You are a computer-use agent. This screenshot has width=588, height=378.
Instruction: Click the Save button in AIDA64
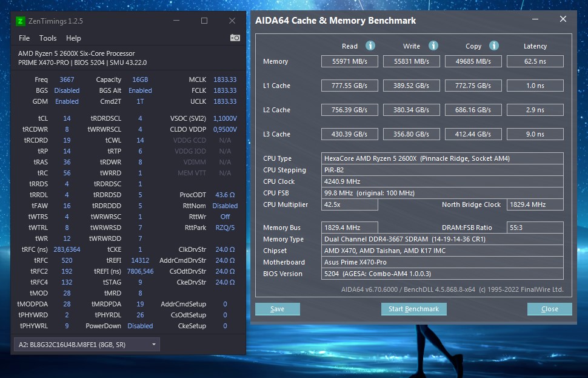[x=278, y=309]
